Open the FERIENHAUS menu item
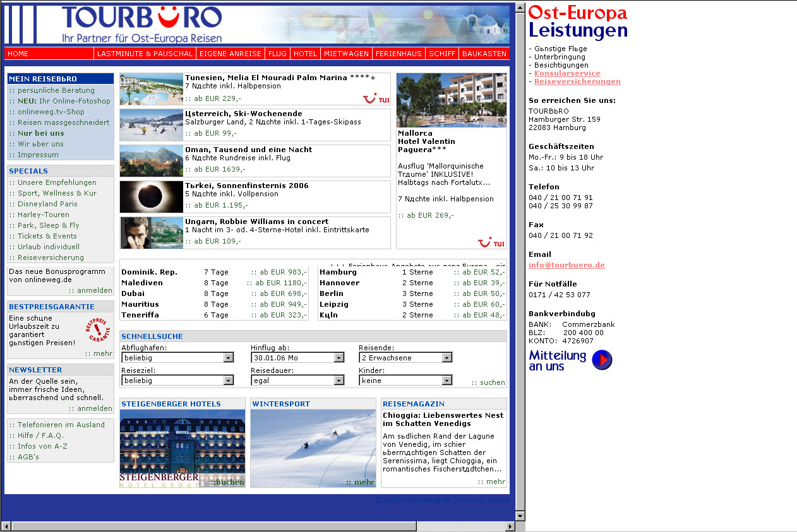Image resolution: width=797 pixels, height=532 pixels. pos(398,54)
